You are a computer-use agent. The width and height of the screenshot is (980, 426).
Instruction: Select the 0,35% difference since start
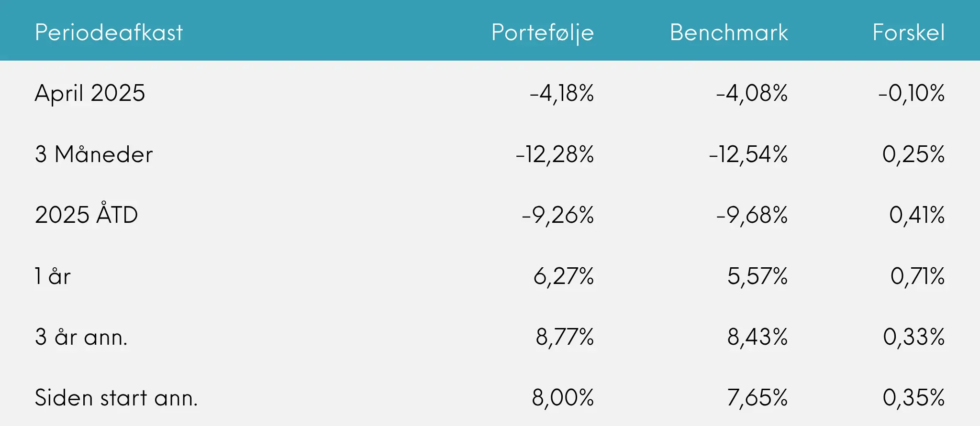914,398
